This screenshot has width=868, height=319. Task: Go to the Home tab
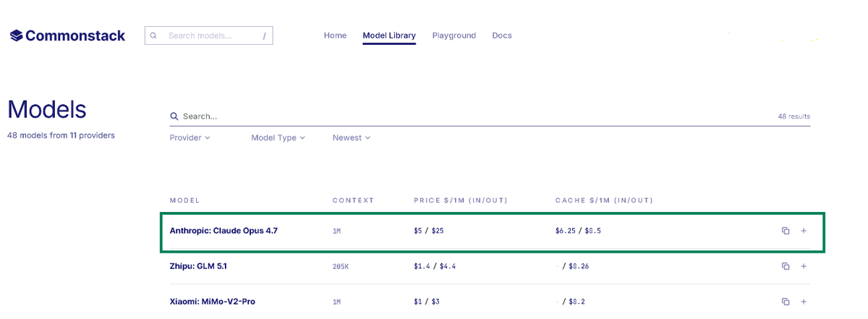click(x=335, y=35)
